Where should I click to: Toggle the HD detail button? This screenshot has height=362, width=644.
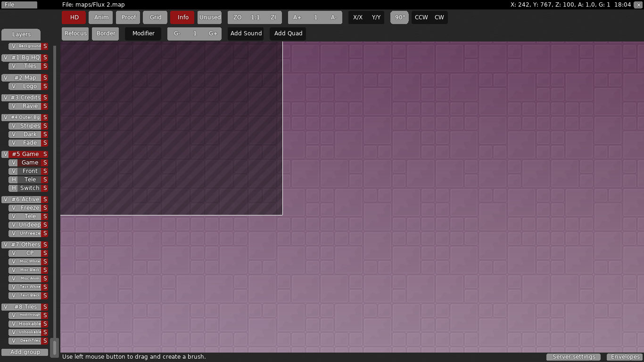click(74, 17)
